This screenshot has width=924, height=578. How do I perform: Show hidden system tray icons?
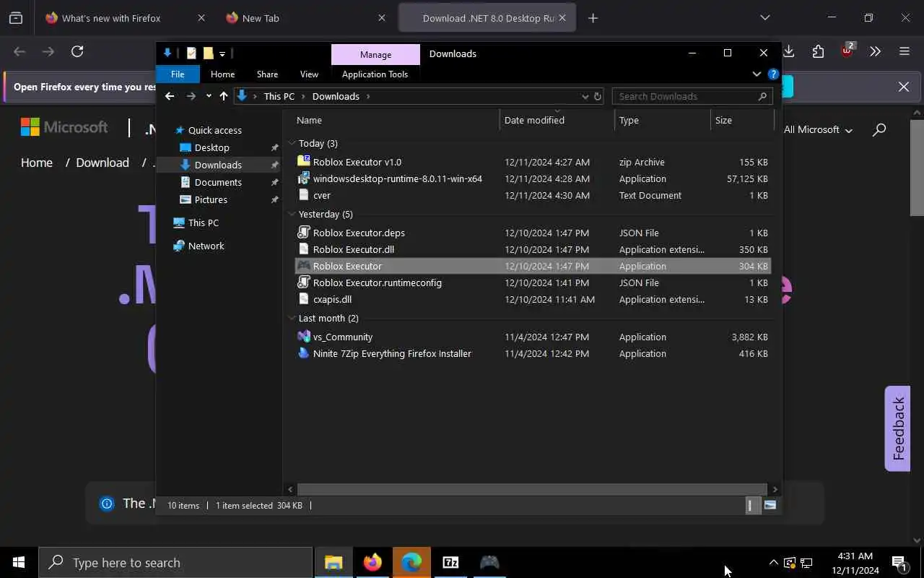tap(773, 562)
